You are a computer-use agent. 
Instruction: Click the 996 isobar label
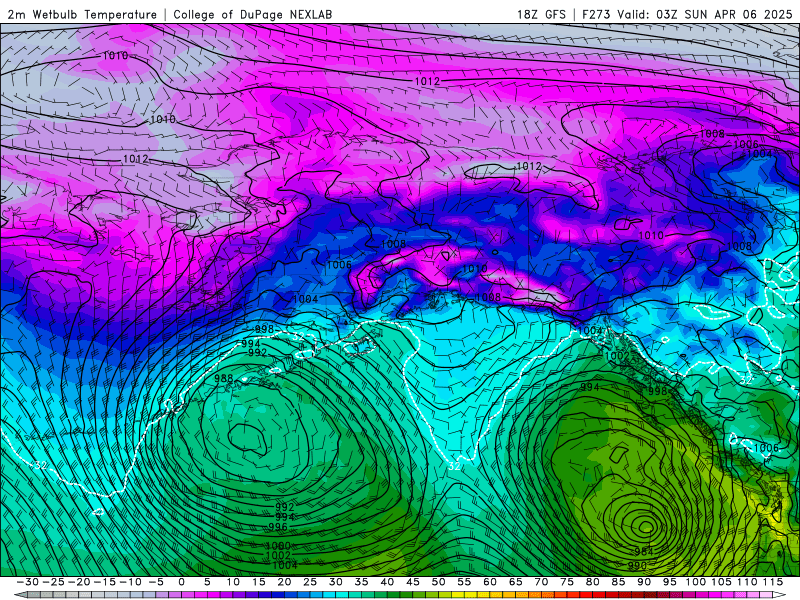coord(278,527)
